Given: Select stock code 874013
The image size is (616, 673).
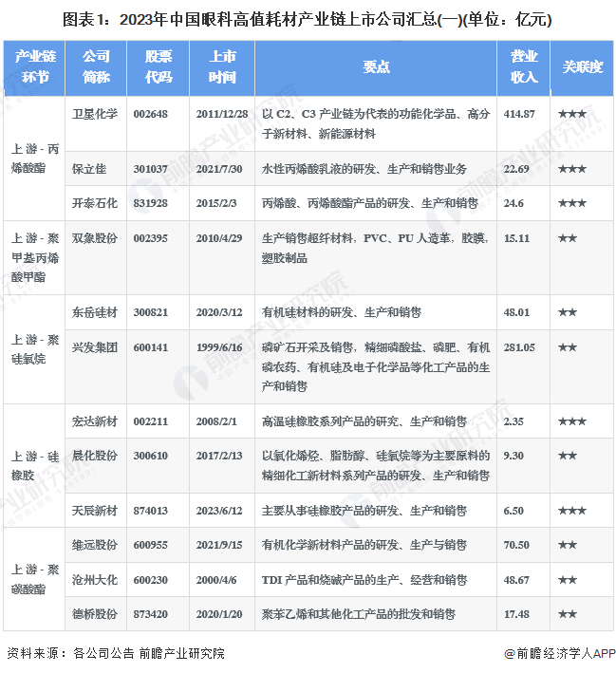Looking at the screenshot, I should (x=150, y=511).
